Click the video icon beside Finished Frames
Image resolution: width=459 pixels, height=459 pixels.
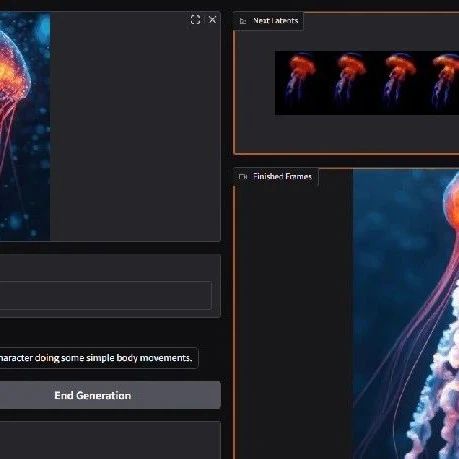tap(243, 177)
